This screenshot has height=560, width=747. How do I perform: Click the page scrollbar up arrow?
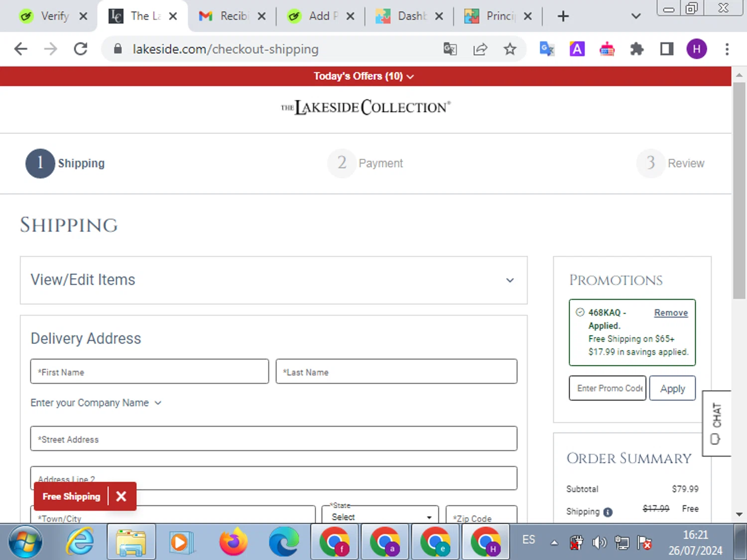(739, 75)
